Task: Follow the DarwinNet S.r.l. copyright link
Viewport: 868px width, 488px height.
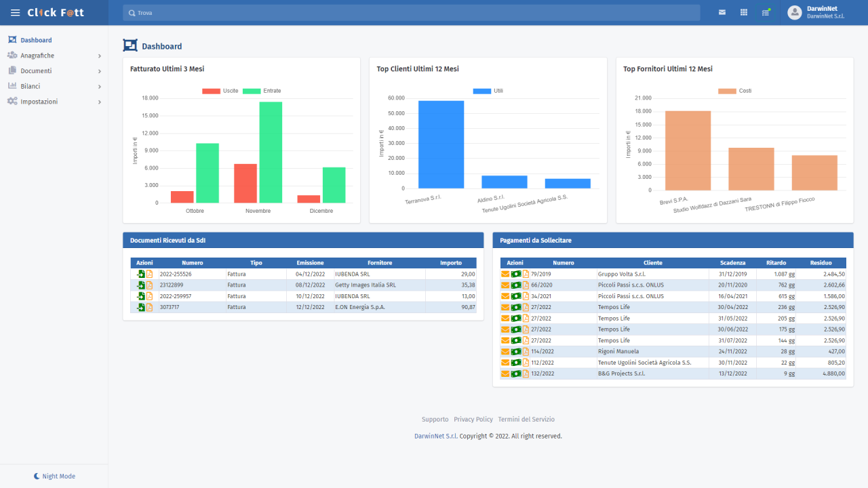Action: click(436, 436)
